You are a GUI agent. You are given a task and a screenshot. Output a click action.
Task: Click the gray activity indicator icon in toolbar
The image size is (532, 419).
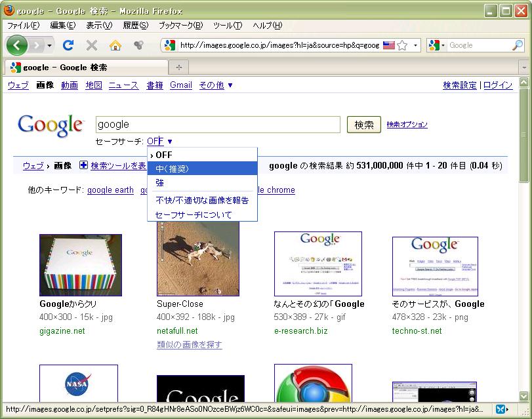(138, 45)
